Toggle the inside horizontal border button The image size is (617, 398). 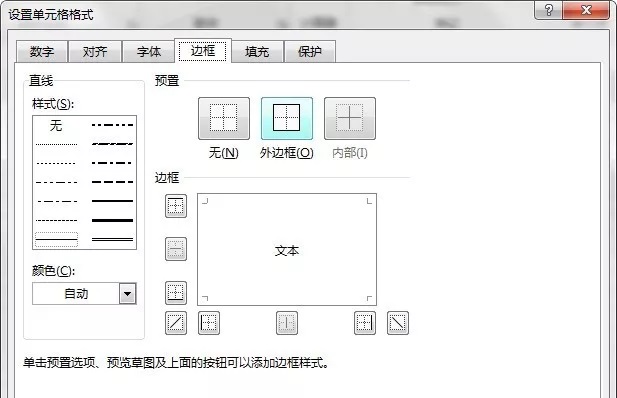pyautogui.click(x=176, y=249)
